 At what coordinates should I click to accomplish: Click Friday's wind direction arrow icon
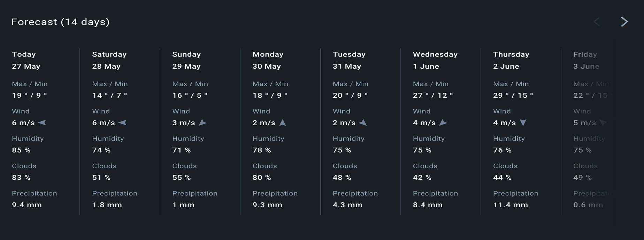coord(603,123)
